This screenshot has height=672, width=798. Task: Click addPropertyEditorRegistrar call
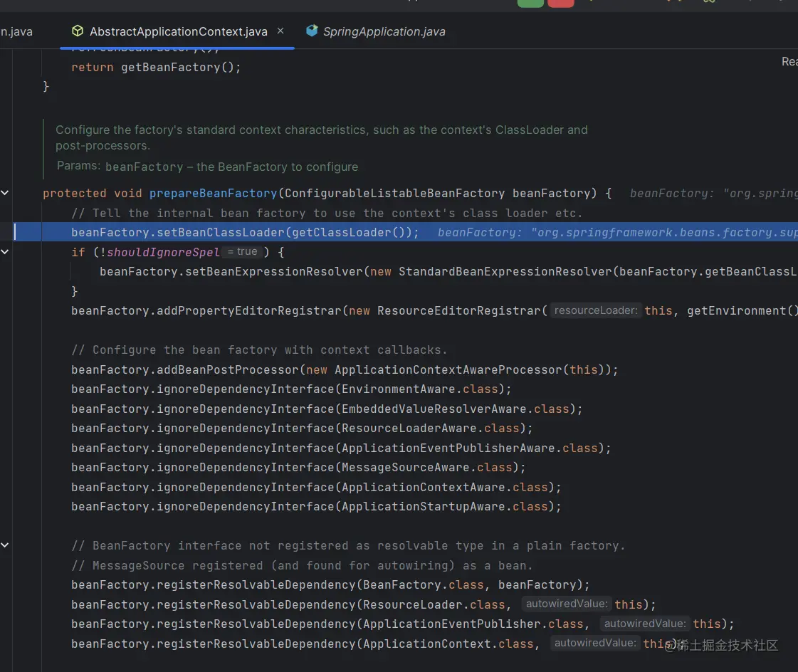click(249, 310)
